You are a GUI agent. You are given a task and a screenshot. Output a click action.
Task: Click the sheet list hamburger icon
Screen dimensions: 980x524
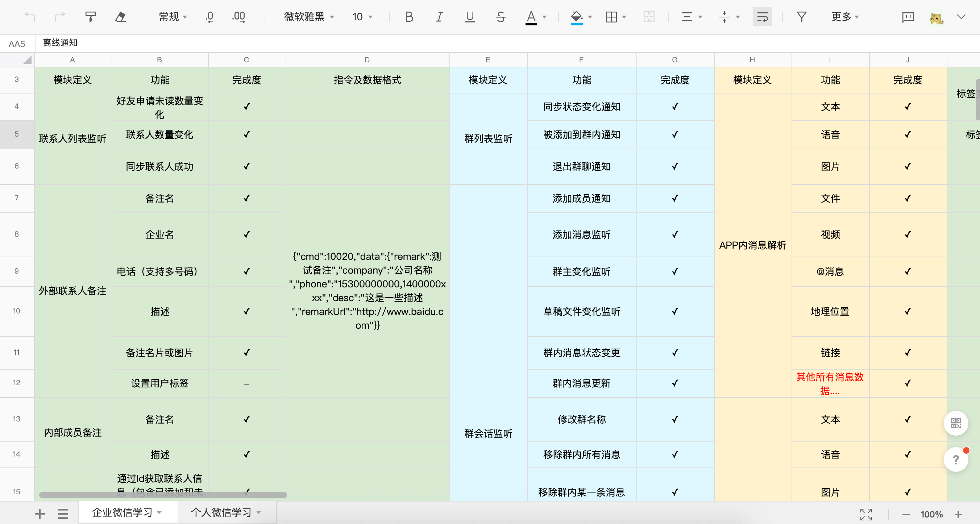tap(63, 514)
